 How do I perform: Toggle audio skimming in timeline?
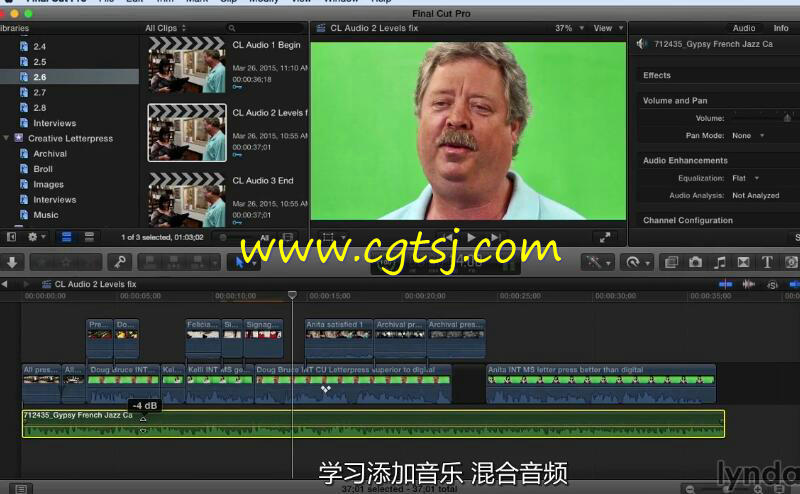point(748,284)
